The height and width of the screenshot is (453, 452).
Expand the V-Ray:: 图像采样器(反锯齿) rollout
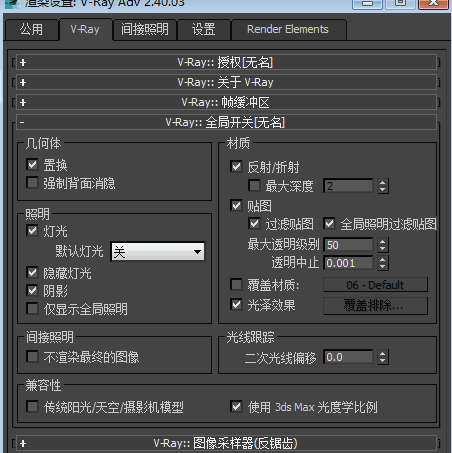(x=226, y=443)
